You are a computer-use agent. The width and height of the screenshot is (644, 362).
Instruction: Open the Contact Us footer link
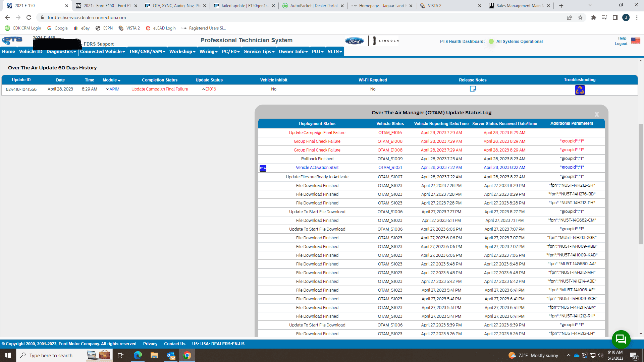(174, 344)
